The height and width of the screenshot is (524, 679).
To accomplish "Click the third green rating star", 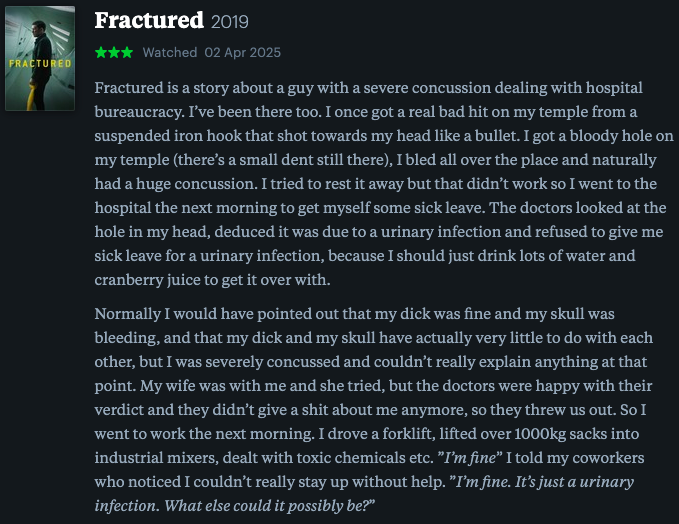I will pos(127,53).
